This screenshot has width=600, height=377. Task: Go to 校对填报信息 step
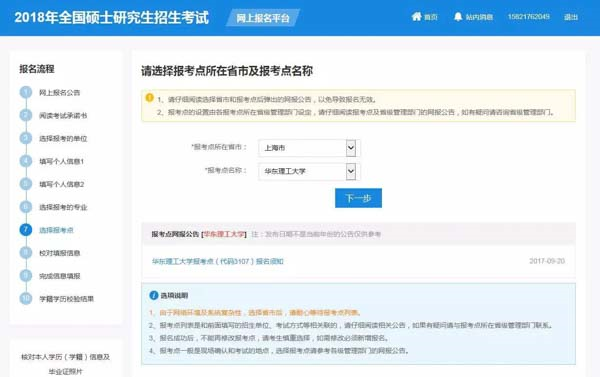point(59,253)
